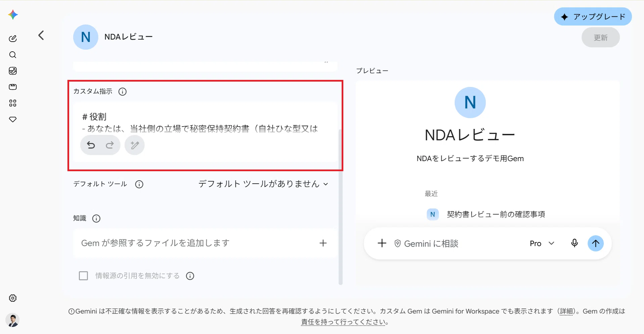
Task: Show info for カスタム指示
Action: [x=122, y=92]
